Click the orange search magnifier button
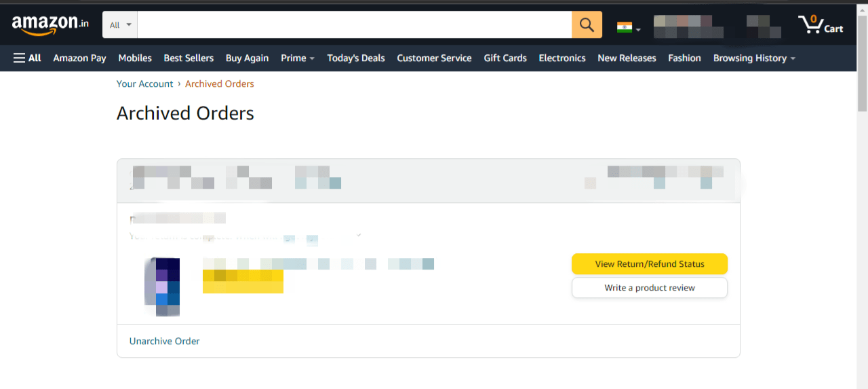The height and width of the screenshot is (389, 868). pyautogui.click(x=587, y=25)
